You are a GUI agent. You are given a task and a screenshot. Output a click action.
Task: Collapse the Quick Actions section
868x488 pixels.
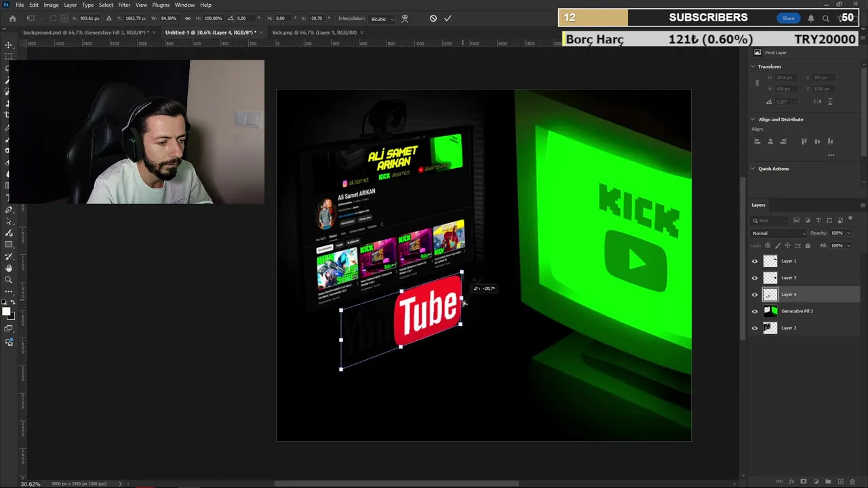click(x=753, y=169)
